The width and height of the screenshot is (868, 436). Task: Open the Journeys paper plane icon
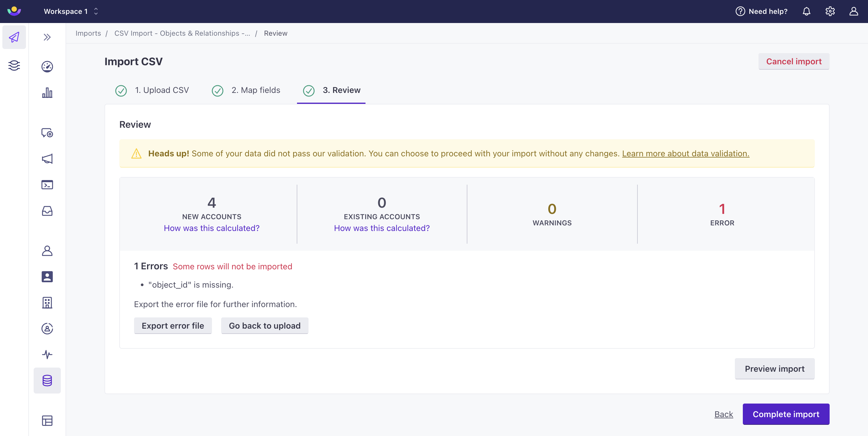point(14,37)
